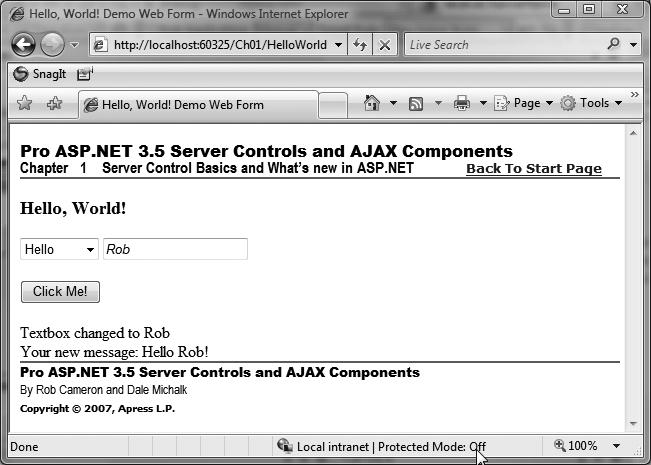
Task: Click the Print icon
Action: (x=462, y=103)
